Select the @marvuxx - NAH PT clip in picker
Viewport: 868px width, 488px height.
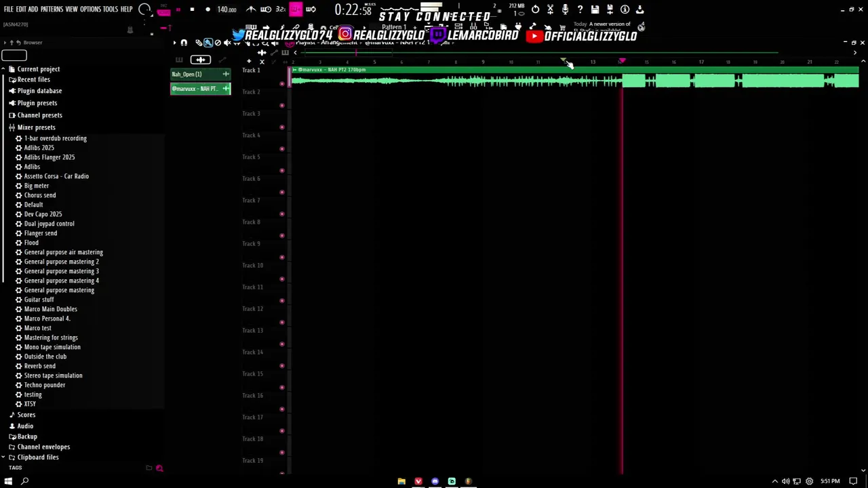[x=200, y=89]
